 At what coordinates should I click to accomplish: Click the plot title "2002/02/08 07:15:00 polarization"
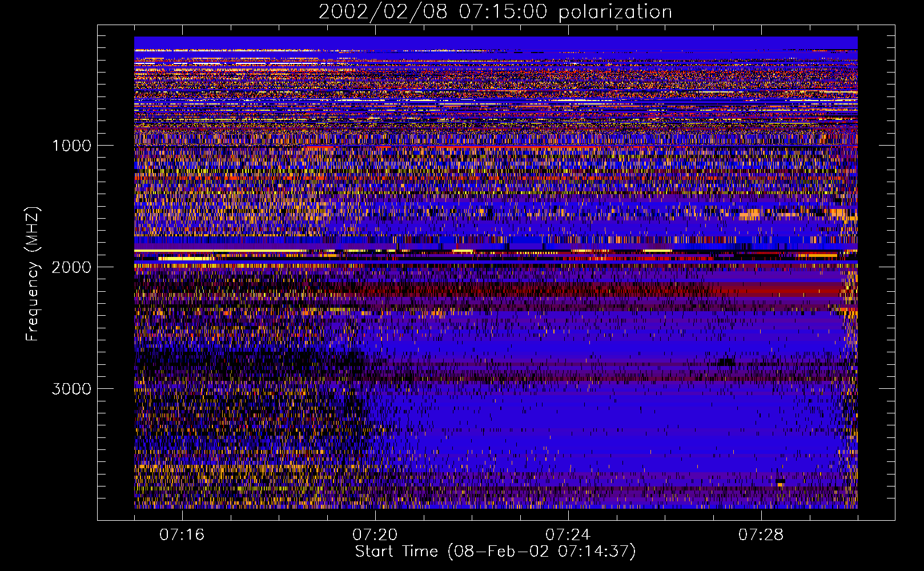(x=495, y=12)
